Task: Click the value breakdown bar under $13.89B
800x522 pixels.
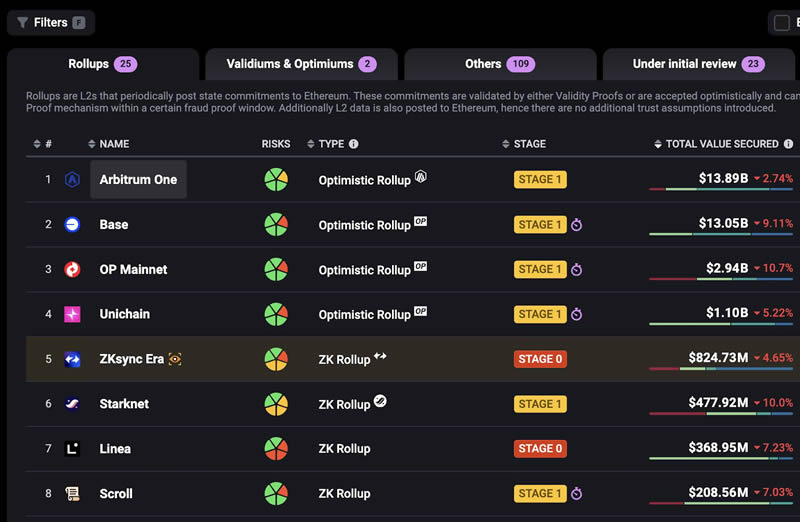Action: [x=722, y=190]
